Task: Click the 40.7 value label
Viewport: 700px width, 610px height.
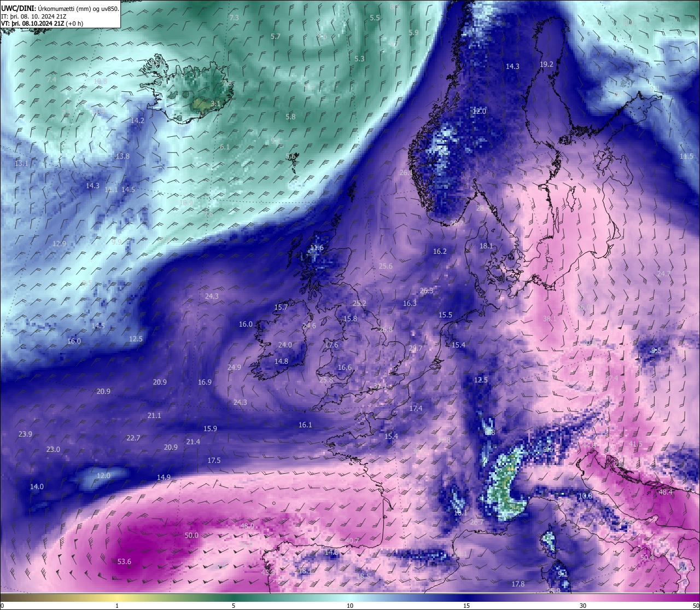Action: (352, 541)
